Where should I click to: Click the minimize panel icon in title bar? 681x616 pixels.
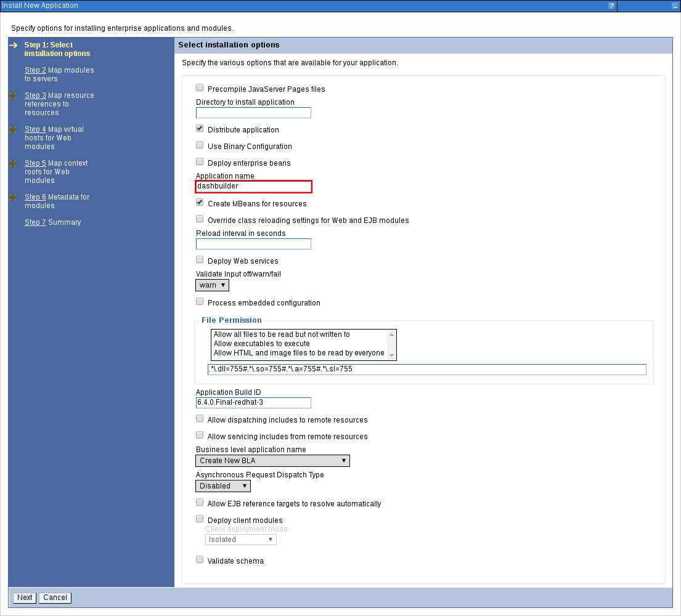tap(674, 6)
